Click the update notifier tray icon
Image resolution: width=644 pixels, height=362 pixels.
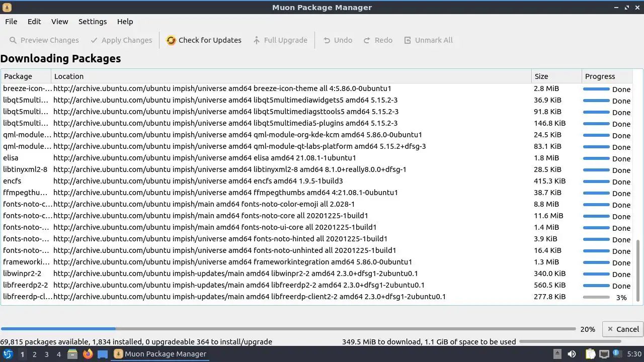coord(617,354)
